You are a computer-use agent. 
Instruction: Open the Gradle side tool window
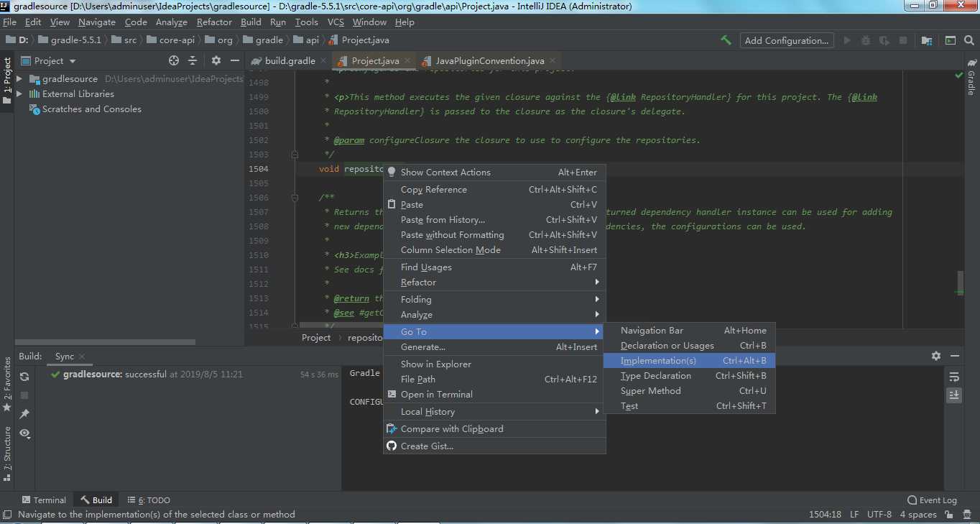point(971,76)
